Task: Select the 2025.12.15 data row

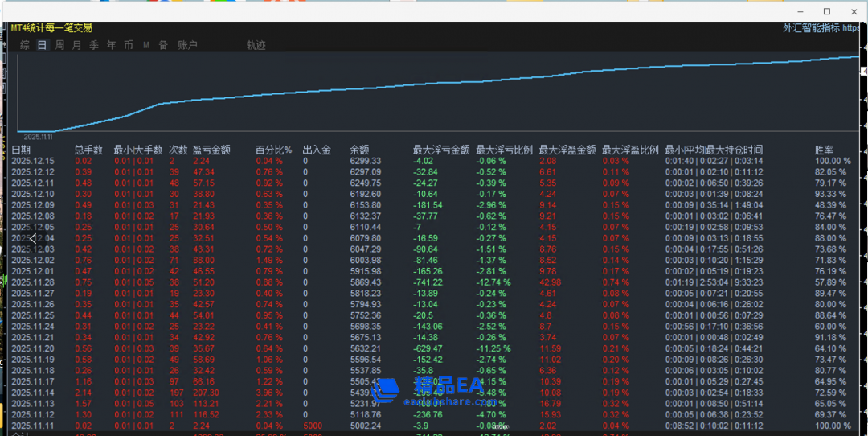Action: point(33,161)
